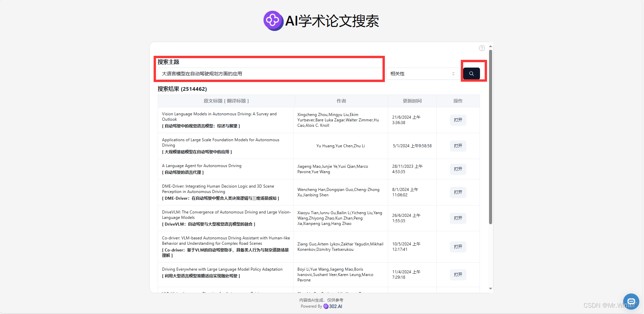This screenshot has height=314, width=644.
Task: Click the 更新时间 column header
Action: [x=412, y=101]
